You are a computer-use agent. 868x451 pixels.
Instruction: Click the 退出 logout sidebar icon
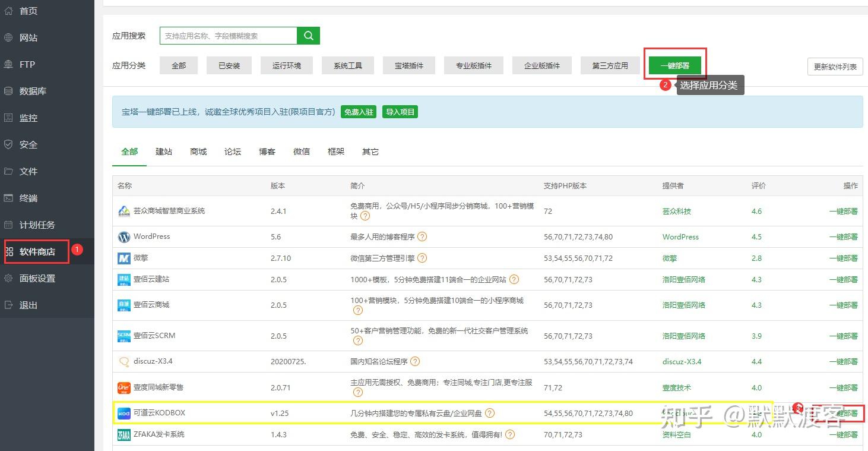pyautogui.click(x=8, y=305)
